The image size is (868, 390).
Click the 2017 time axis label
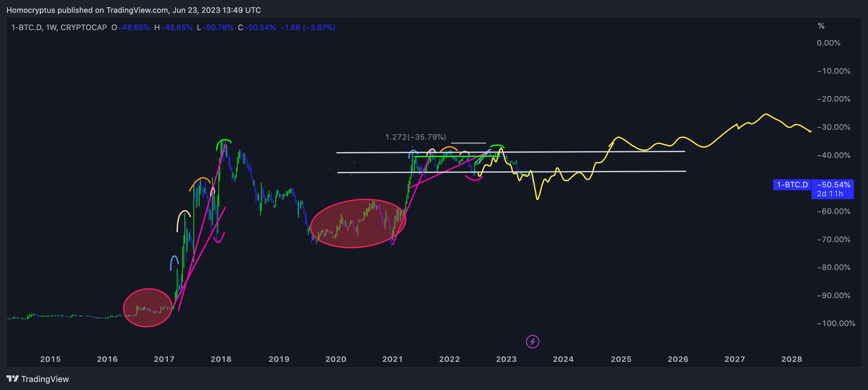164,359
